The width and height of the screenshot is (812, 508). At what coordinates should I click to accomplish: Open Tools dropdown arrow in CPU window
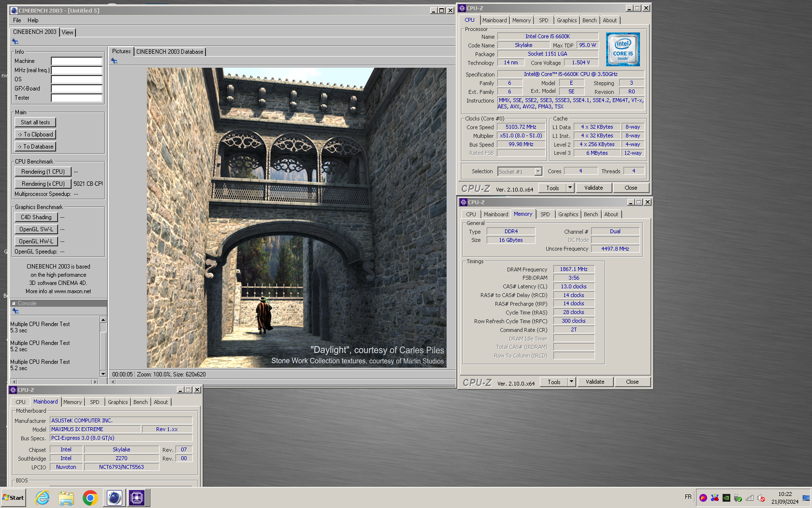[x=570, y=188]
